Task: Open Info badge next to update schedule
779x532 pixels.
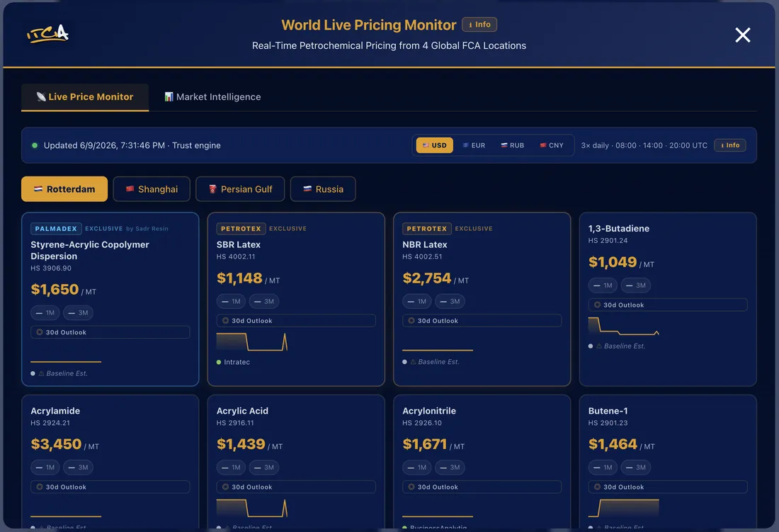Action: pos(730,145)
